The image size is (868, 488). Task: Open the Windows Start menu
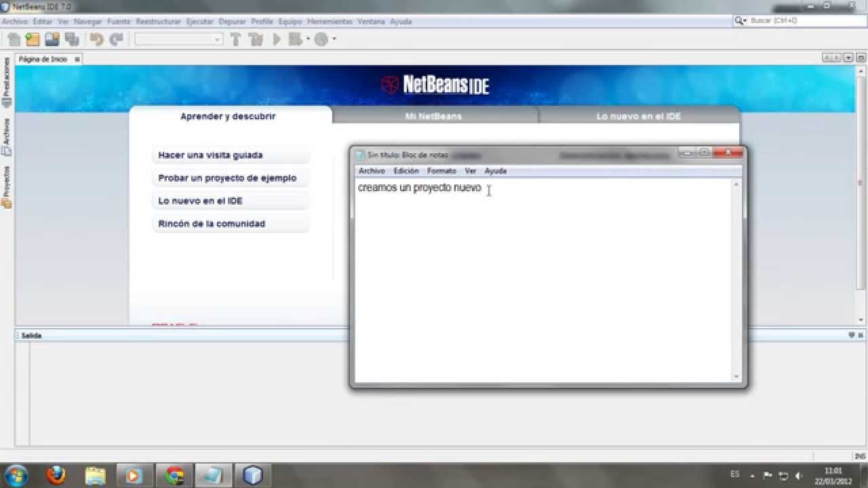pyautogui.click(x=16, y=475)
